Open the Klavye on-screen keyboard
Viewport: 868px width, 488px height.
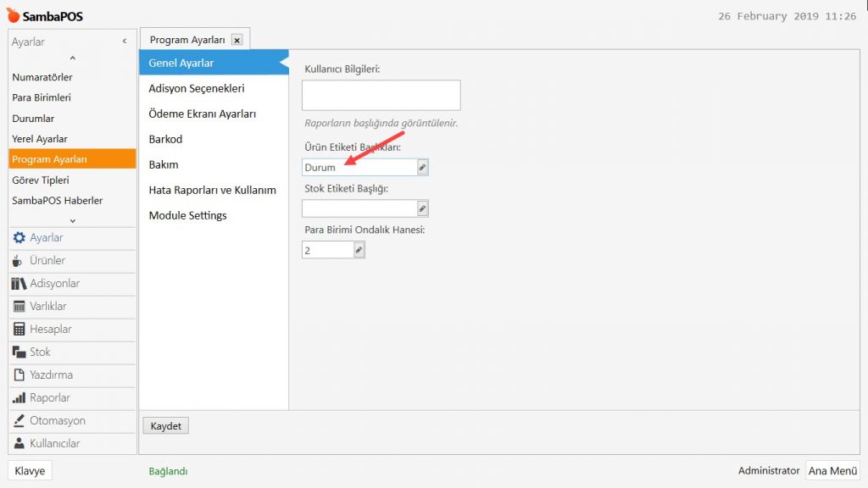(x=30, y=471)
